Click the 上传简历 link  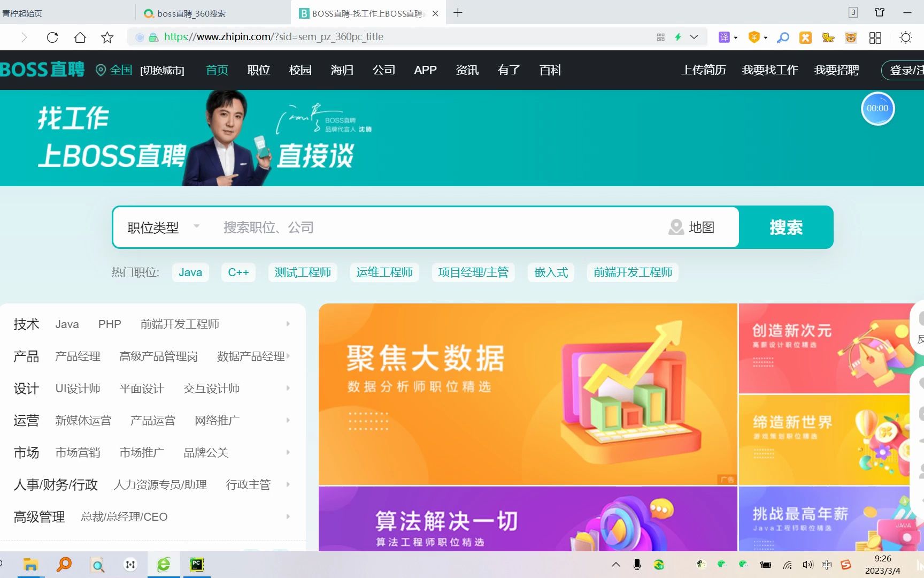(x=704, y=70)
